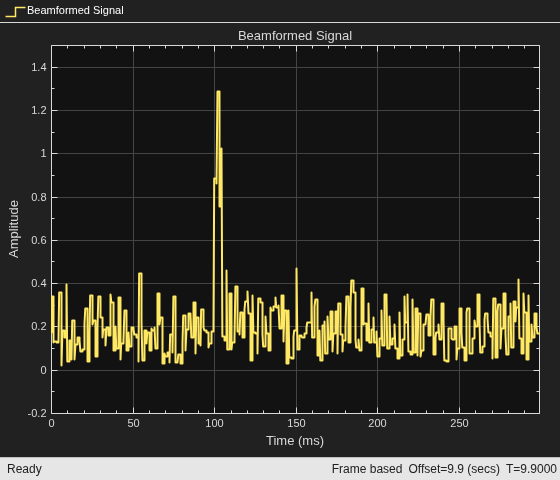Click the 250 x-axis tick label

click(459, 423)
